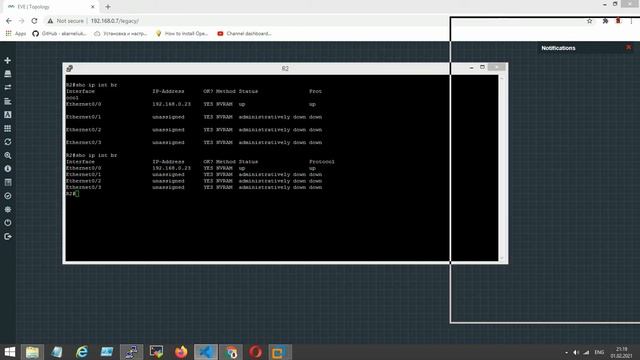The image size is (640, 360).
Task: Close the Notifications panel with red X
Action: coord(629,48)
